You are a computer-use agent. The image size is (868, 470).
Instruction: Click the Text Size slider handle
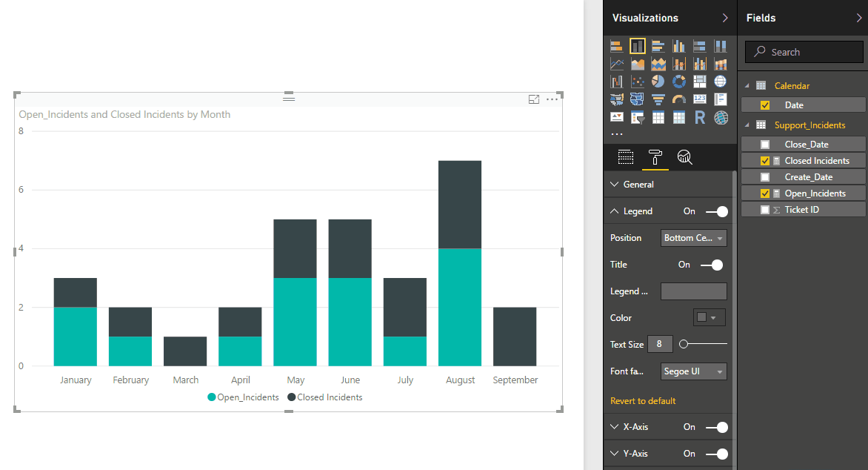pyautogui.click(x=684, y=344)
